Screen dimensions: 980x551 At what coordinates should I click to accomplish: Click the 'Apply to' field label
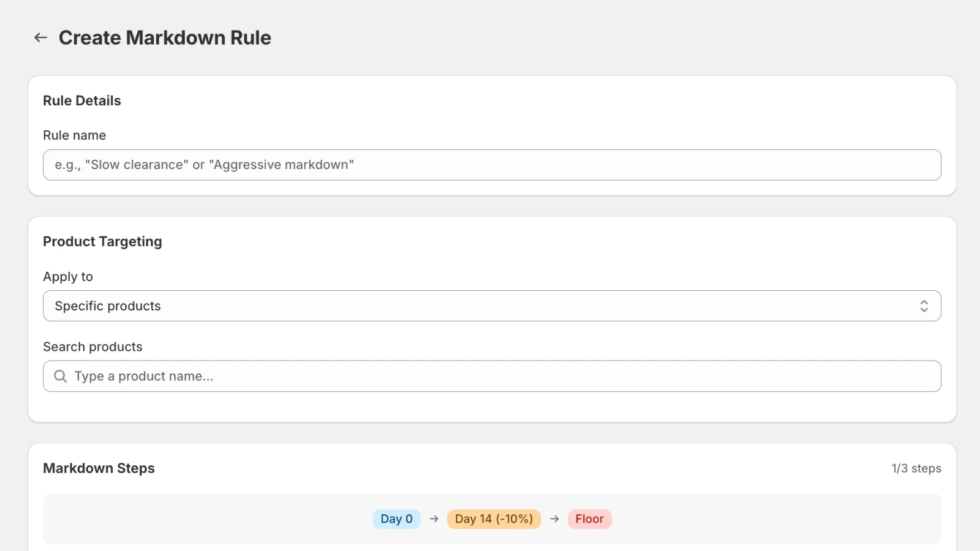click(67, 277)
